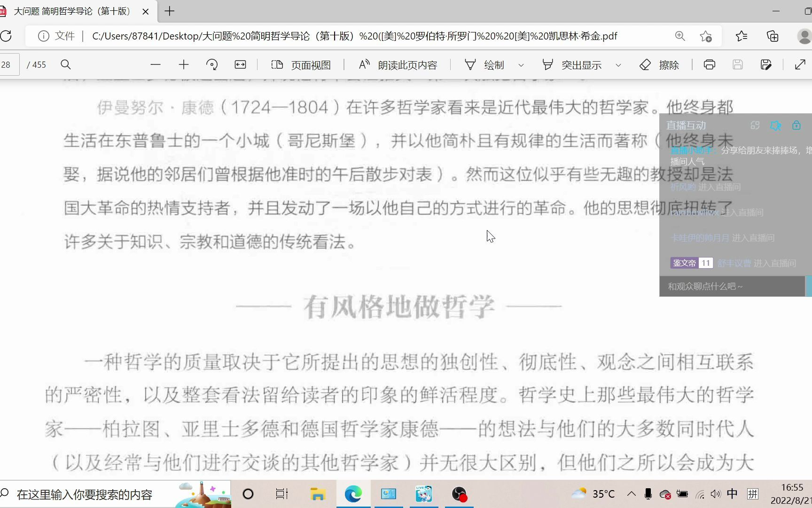Open the 16:55 clock and calendar
812x508 pixels.
pyautogui.click(x=791, y=494)
